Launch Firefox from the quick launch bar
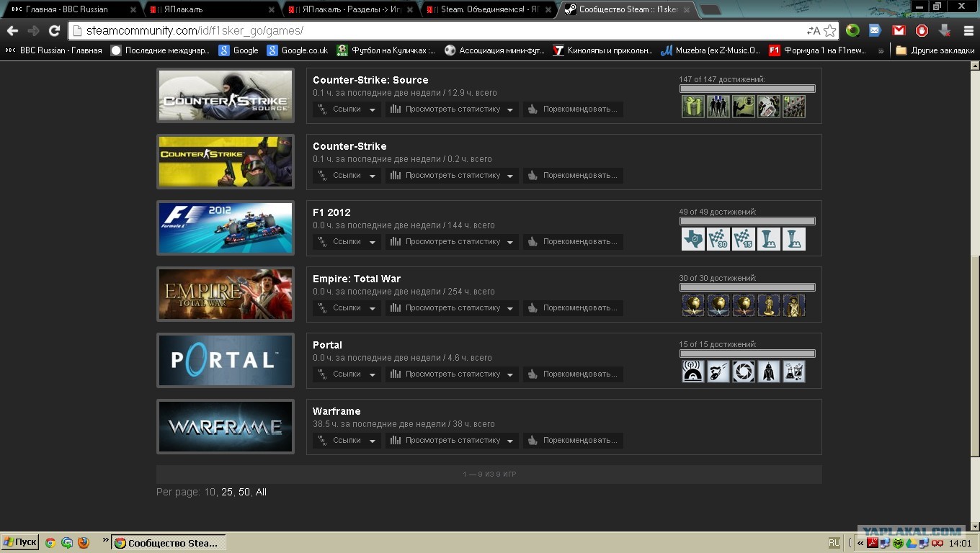Image resolution: width=980 pixels, height=553 pixels. 84,543
